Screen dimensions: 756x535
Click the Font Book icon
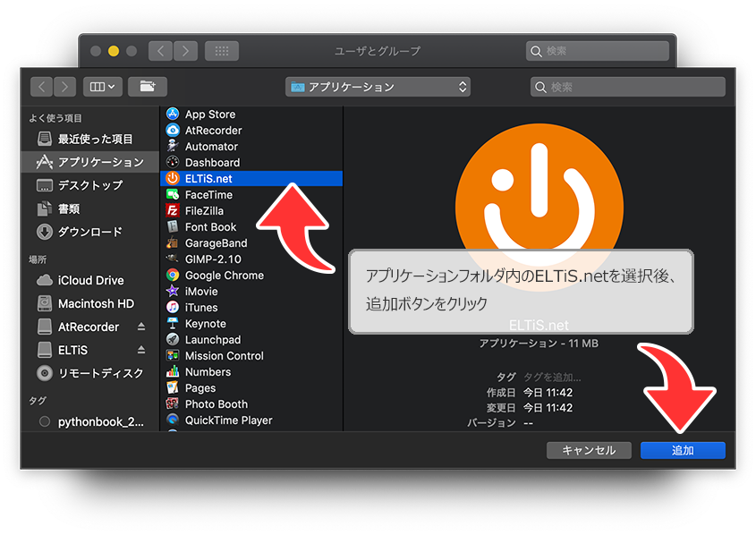point(173,226)
